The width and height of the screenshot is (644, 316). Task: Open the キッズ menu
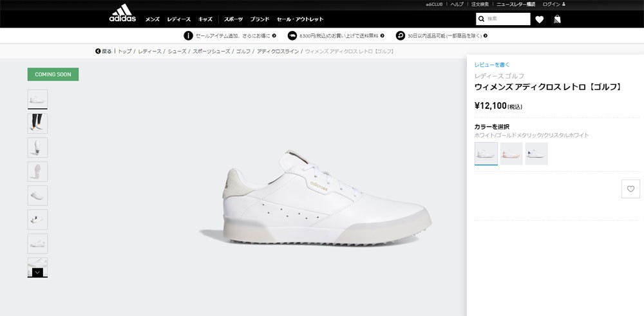[x=205, y=19]
